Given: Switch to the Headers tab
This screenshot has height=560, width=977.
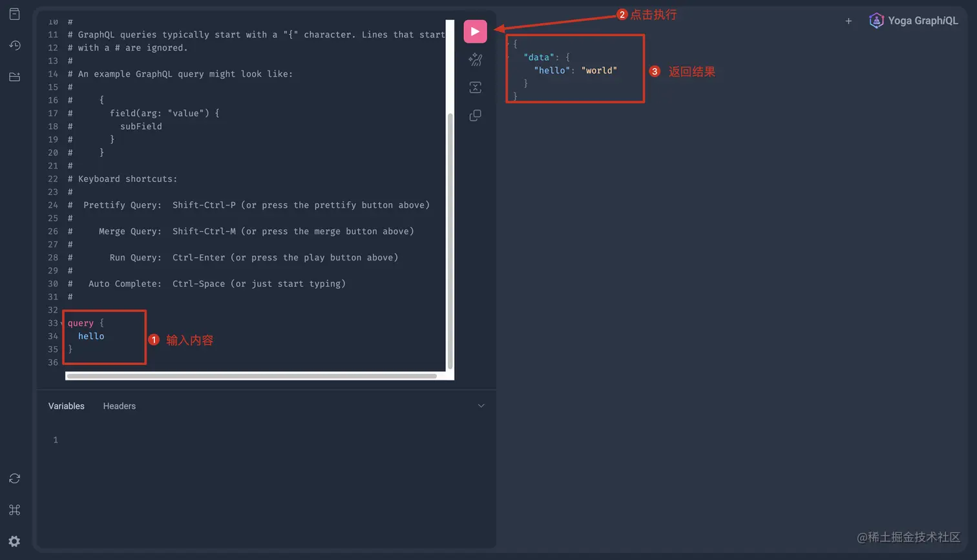Looking at the screenshot, I should click(119, 406).
